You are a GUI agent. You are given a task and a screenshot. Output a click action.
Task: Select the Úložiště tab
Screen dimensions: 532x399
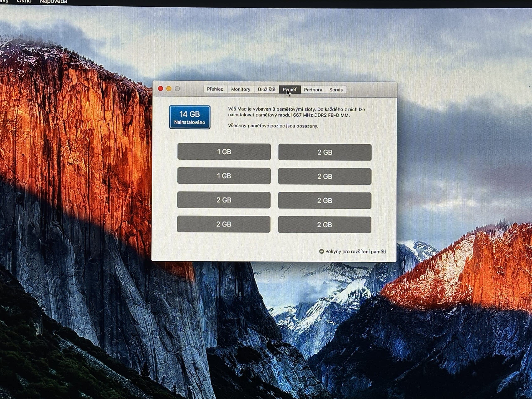[x=266, y=90]
